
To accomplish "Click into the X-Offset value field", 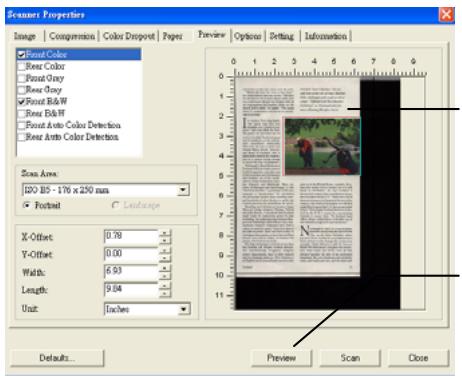I will [131, 236].
